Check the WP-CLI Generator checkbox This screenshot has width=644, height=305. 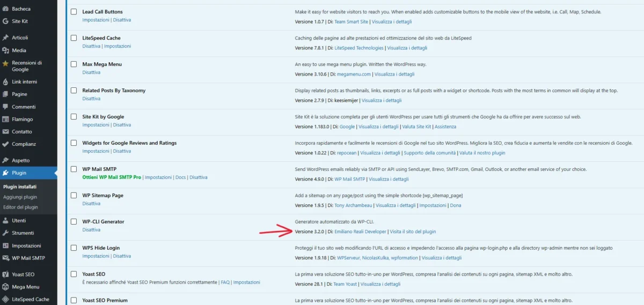(x=74, y=222)
